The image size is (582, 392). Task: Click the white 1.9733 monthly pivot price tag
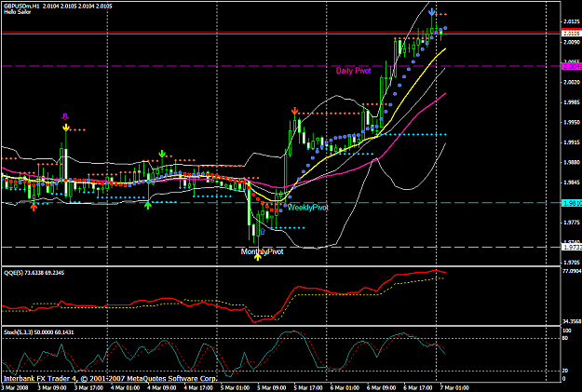[x=572, y=248]
